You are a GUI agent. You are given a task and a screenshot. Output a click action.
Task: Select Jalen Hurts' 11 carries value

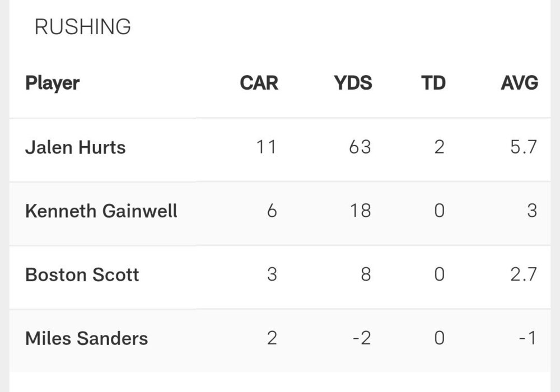[266, 147]
